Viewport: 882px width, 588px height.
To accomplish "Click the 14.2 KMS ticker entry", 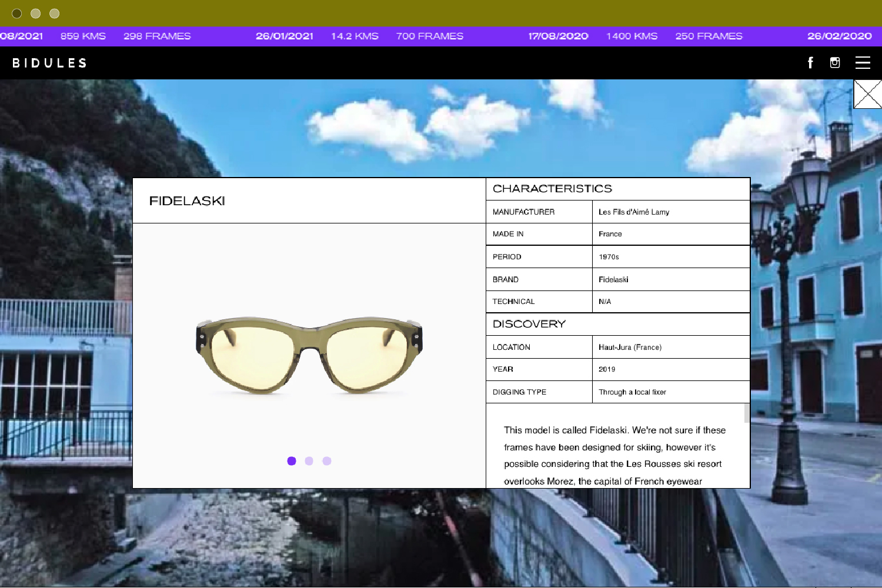I will (355, 36).
